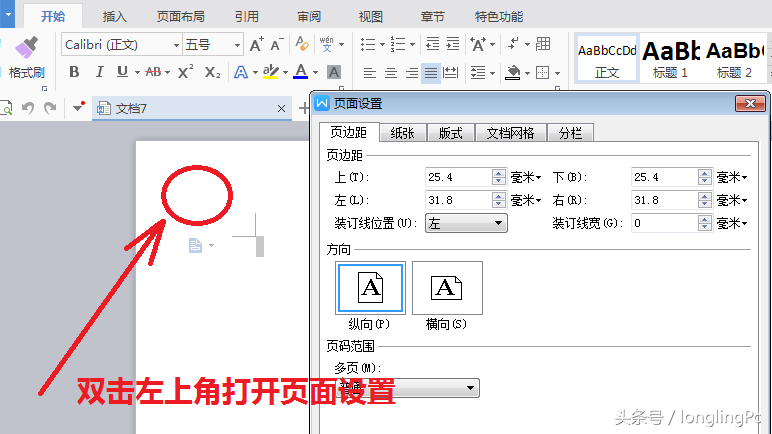Switch to 插入 ribbon tab
The image size is (772, 434).
coord(114,17)
